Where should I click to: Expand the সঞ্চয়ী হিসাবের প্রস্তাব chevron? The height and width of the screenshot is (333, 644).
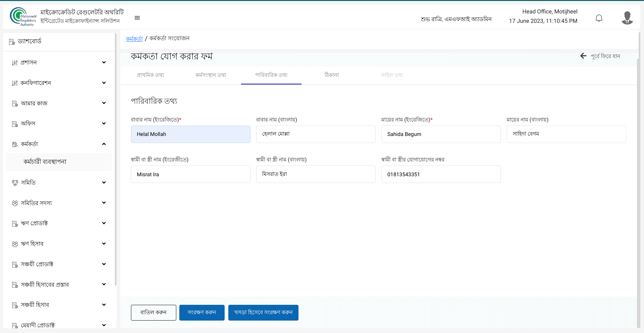tap(104, 284)
